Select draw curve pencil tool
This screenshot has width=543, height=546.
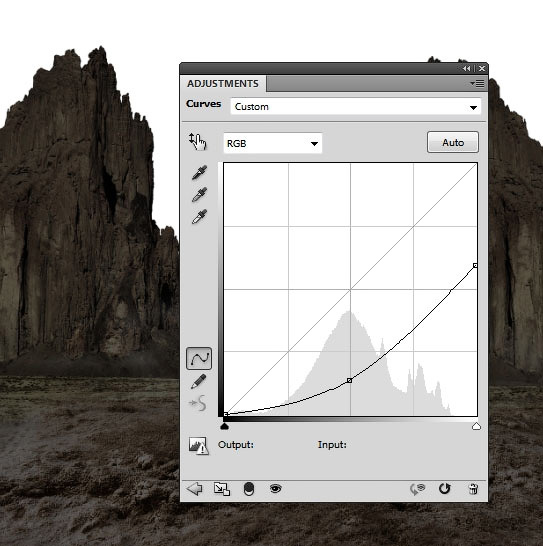click(x=199, y=381)
